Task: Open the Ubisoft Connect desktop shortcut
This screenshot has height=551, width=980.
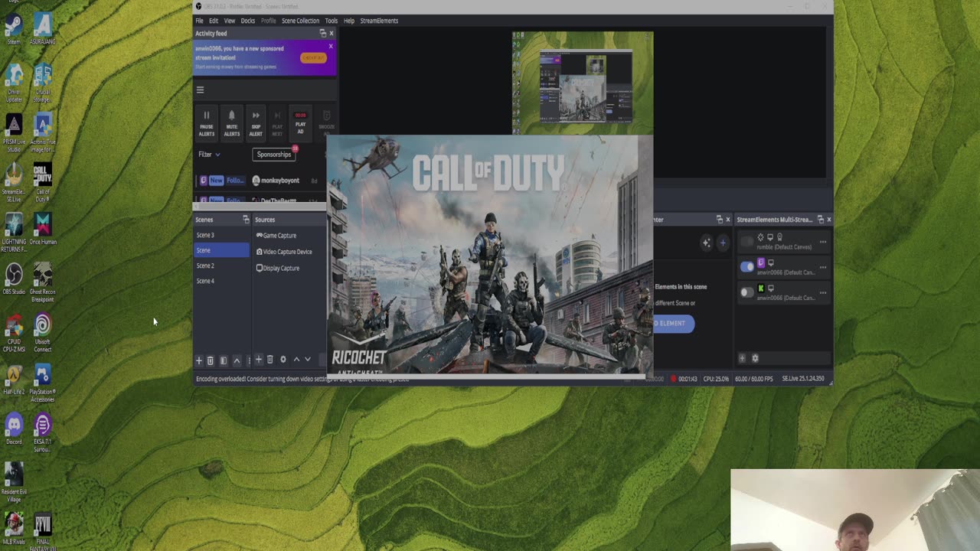Action: [43, 332]
